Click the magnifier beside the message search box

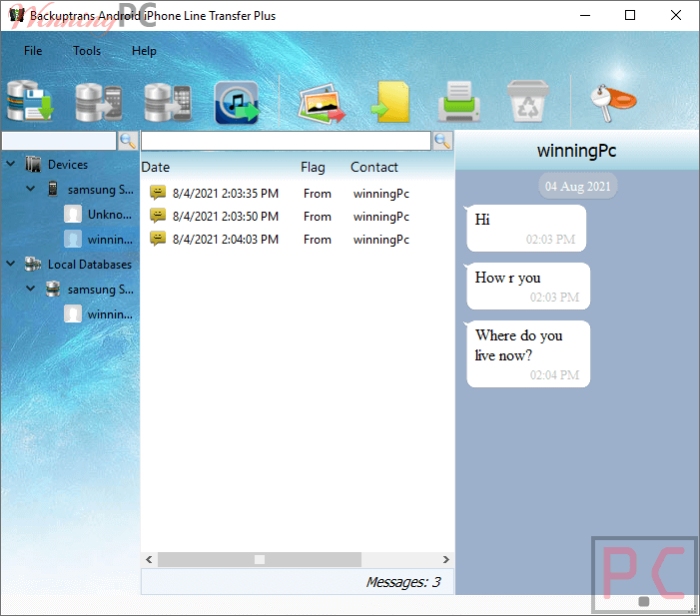point(442,141)
